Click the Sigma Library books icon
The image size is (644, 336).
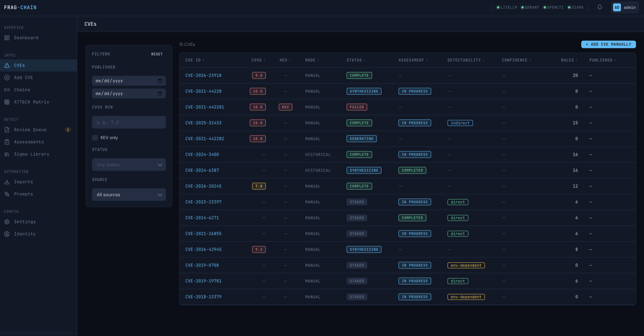point(7,154)
